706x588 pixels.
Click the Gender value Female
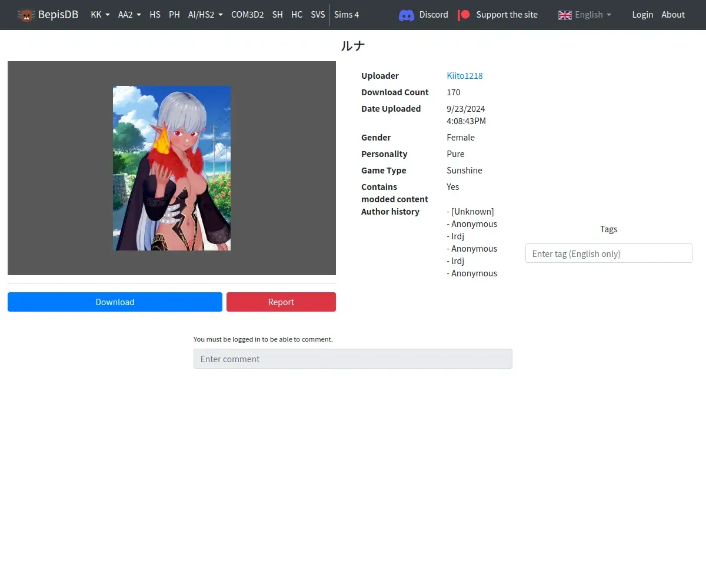tap(461, 137)
